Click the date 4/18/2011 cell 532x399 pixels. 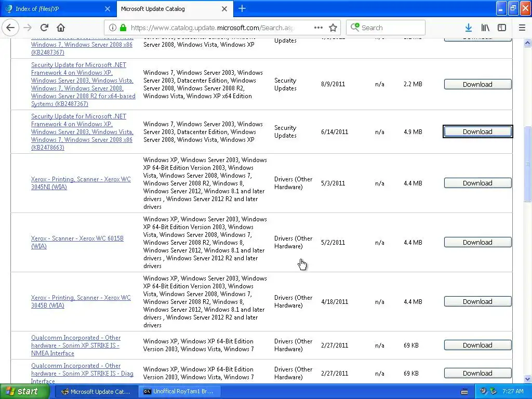click(335, 302)
